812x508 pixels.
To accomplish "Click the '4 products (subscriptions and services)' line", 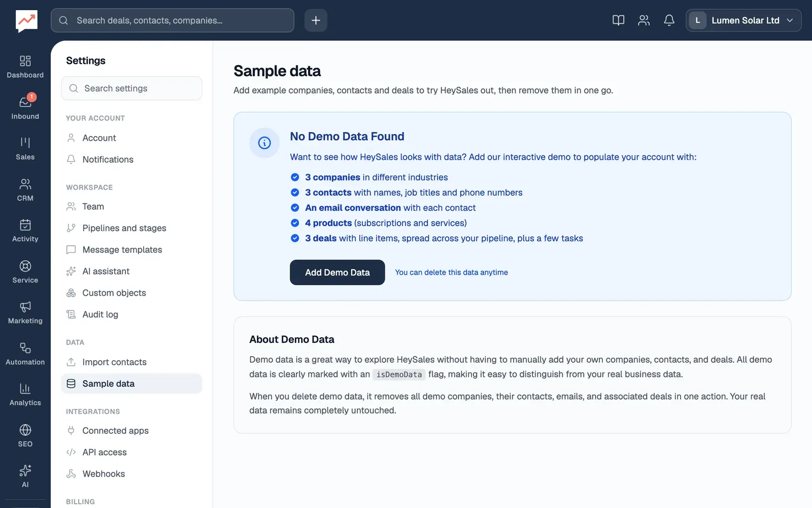I will 386,223.
